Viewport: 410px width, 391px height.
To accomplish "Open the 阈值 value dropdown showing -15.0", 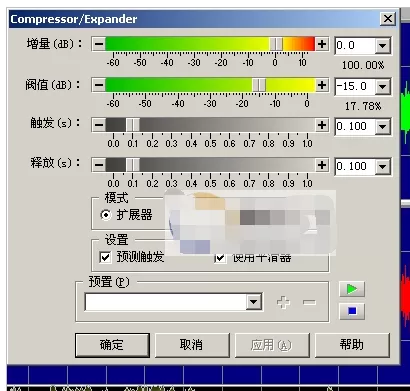I will click(x=382, y=86).
